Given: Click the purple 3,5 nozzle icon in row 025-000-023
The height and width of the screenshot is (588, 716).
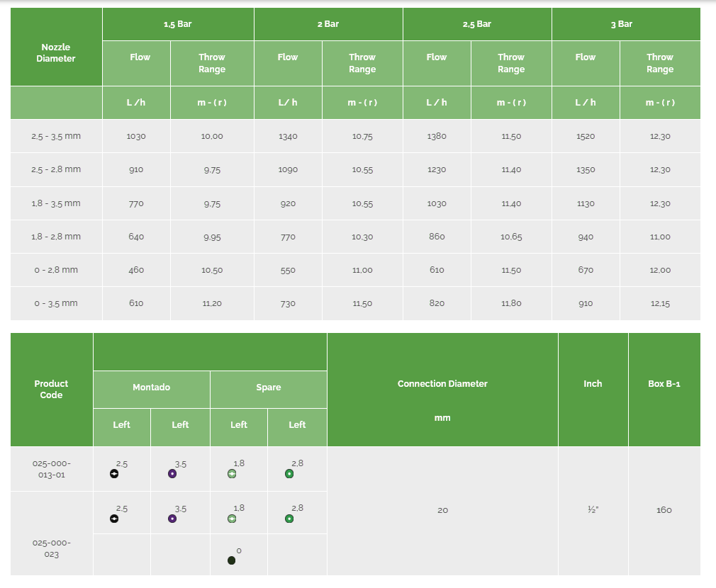Looking at the screenshot, I should click(x=172, y=519).
